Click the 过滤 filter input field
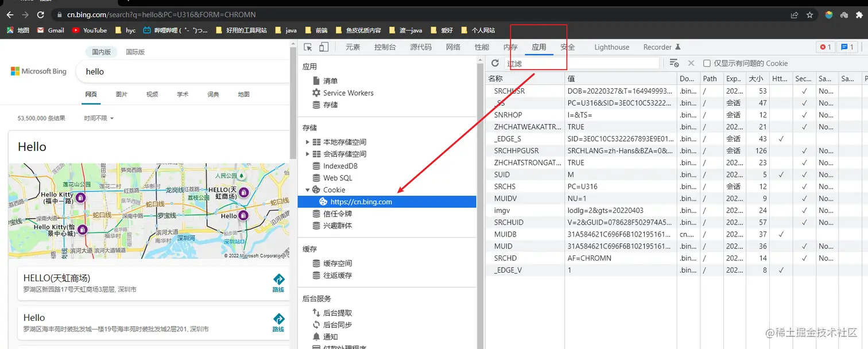Screen dimensions: 868x349 point(582,63)
